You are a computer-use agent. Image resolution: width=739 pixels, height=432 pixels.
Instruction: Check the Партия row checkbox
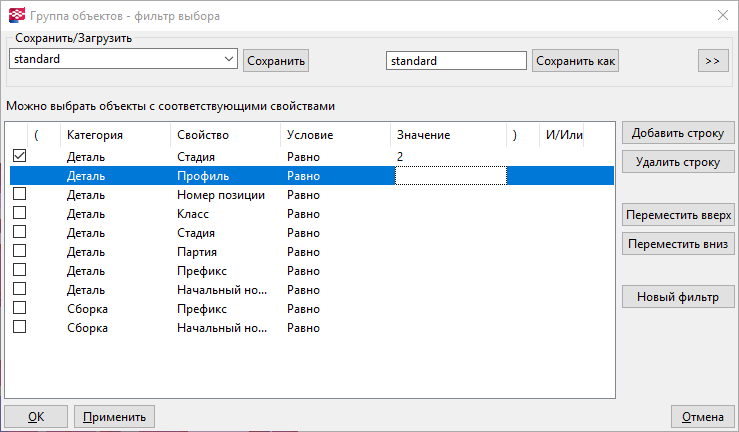19,252
